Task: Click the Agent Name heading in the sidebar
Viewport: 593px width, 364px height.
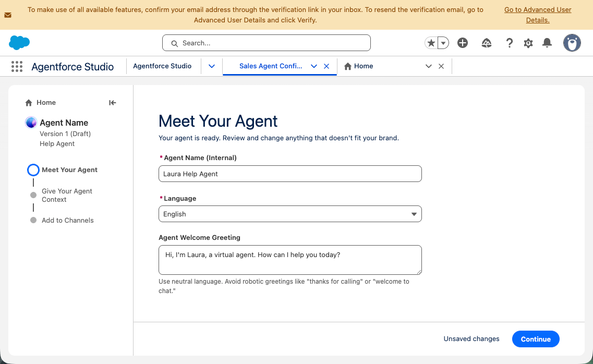Action: pos(64,123)
